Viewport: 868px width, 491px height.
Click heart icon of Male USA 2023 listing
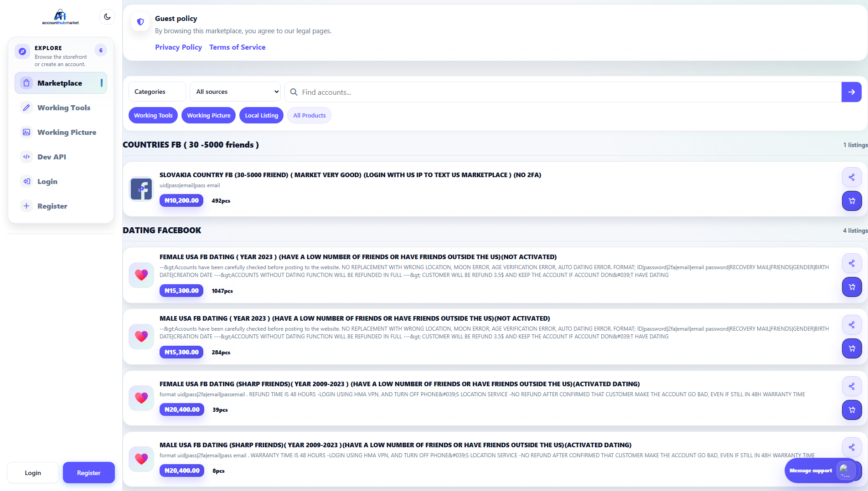click(x=141, y=337)
